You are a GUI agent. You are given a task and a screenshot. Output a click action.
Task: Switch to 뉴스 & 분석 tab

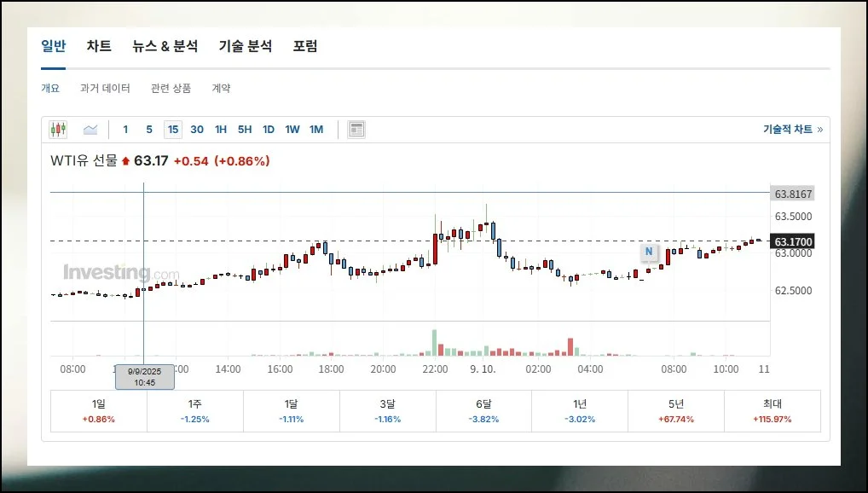point(165,46)
